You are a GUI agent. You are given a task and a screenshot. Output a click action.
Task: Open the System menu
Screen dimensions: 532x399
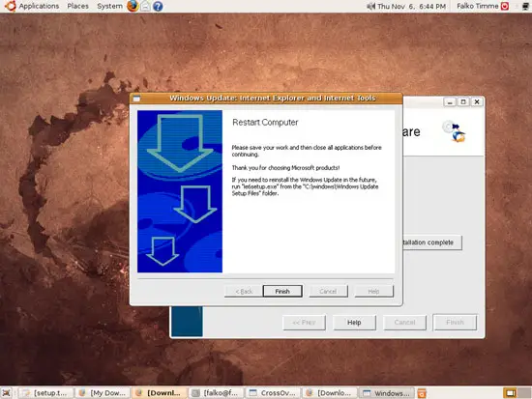109,6
